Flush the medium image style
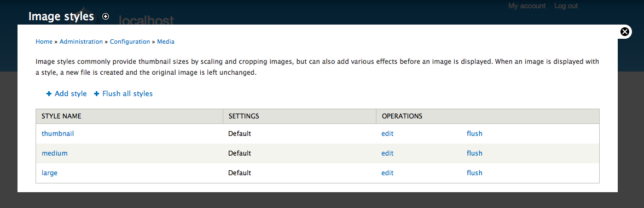The height and width of the screenshot is (208, 644). click(x=474, y=153)
